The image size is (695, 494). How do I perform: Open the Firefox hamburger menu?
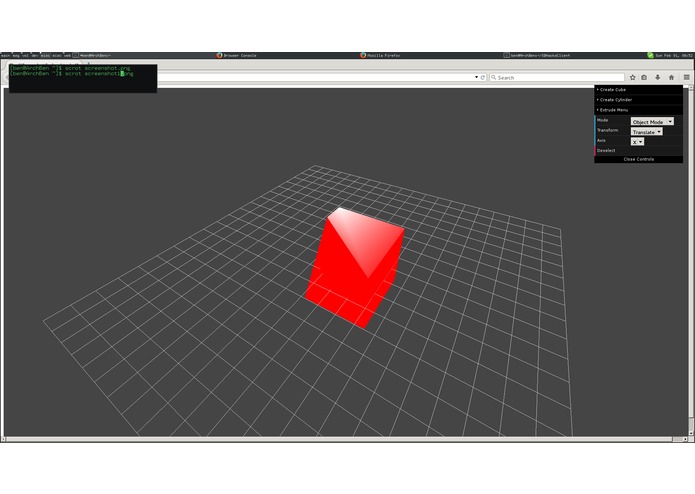687,78
